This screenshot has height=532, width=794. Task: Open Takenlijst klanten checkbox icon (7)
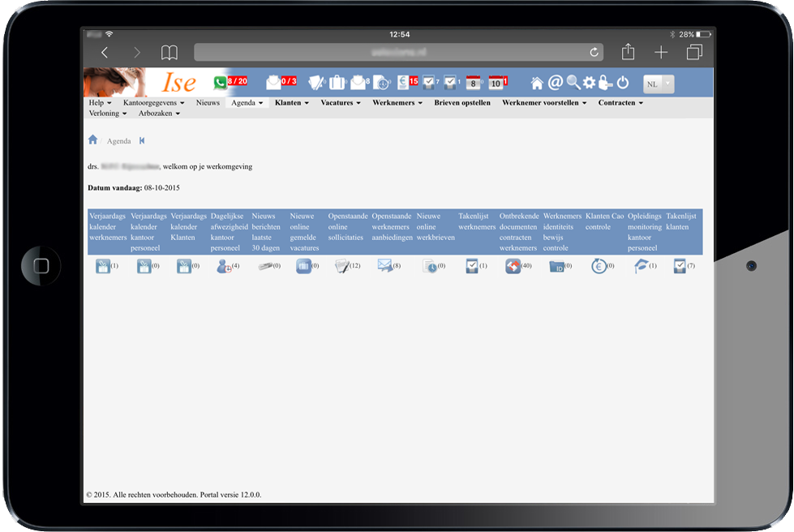point(680,266)
